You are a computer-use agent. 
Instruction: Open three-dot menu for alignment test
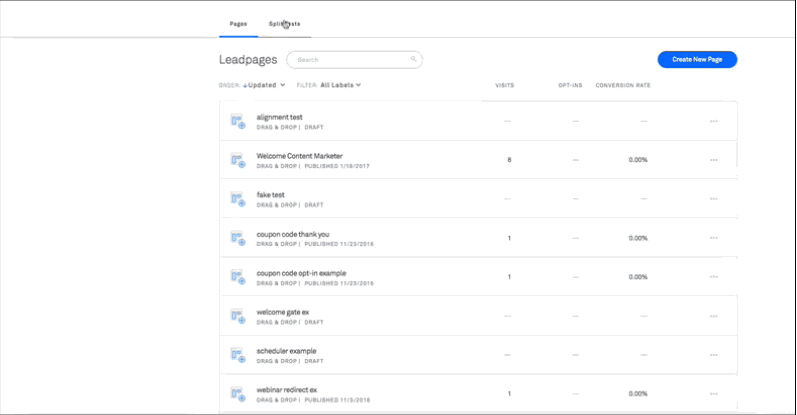714,121
